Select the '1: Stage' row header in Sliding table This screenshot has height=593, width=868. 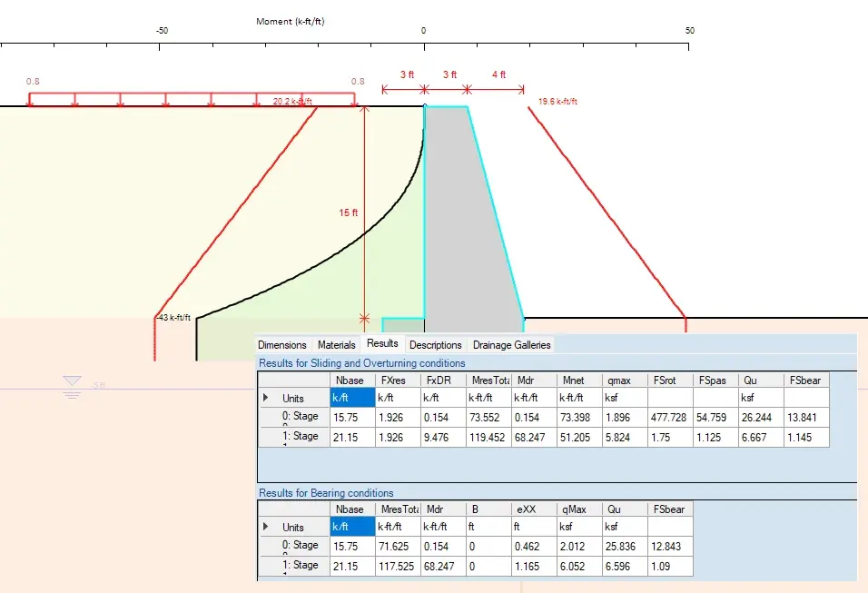(294, 437)
